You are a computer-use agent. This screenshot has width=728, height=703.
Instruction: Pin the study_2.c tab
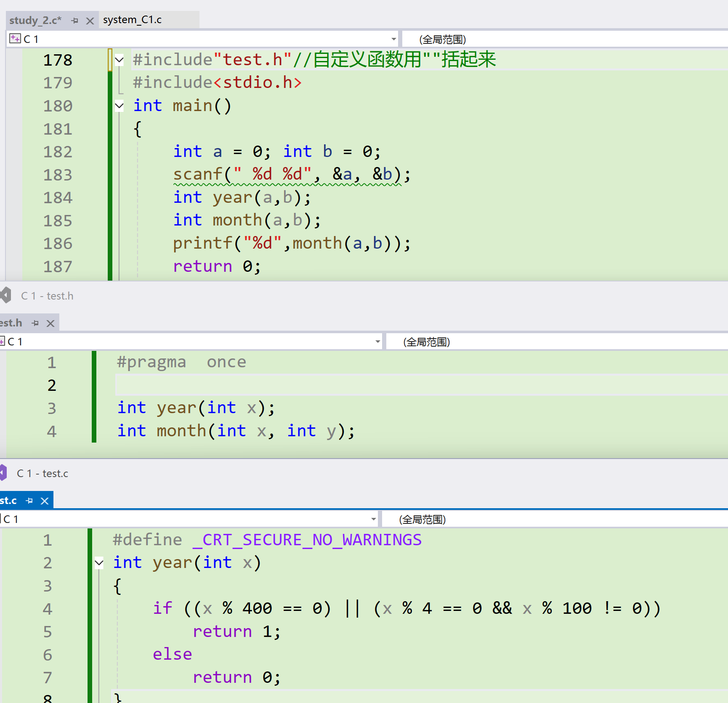75,21
